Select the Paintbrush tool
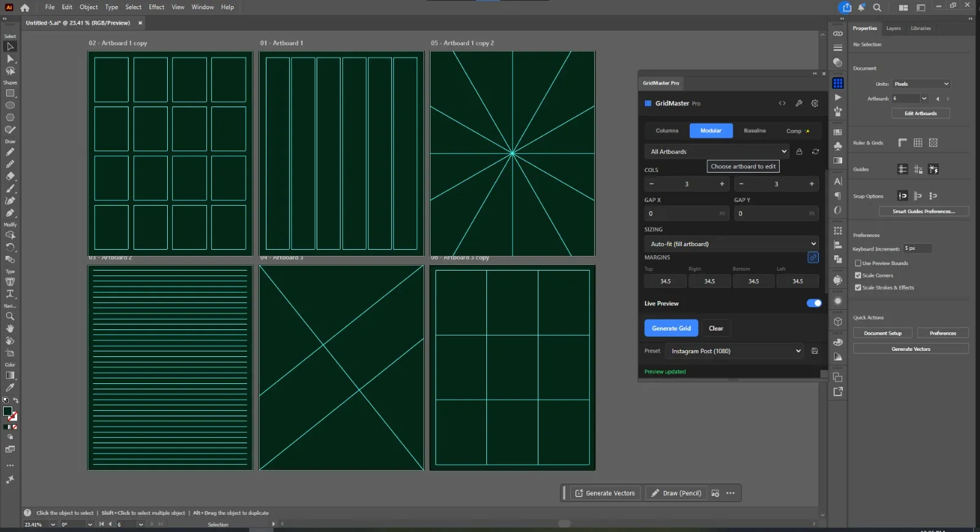This screenshot has height=532, width=980. coord(10,189)
